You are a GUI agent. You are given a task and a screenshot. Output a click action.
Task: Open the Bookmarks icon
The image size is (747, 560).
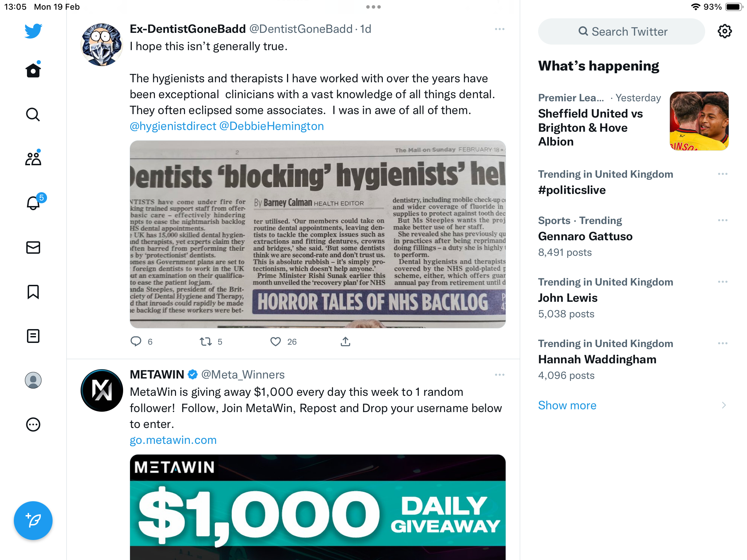click(x=33, y=292)
